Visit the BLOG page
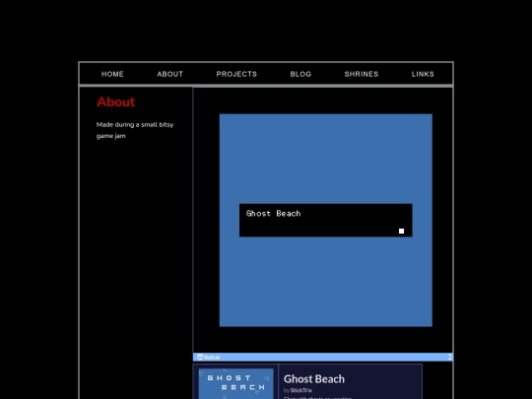 (300, 74)
